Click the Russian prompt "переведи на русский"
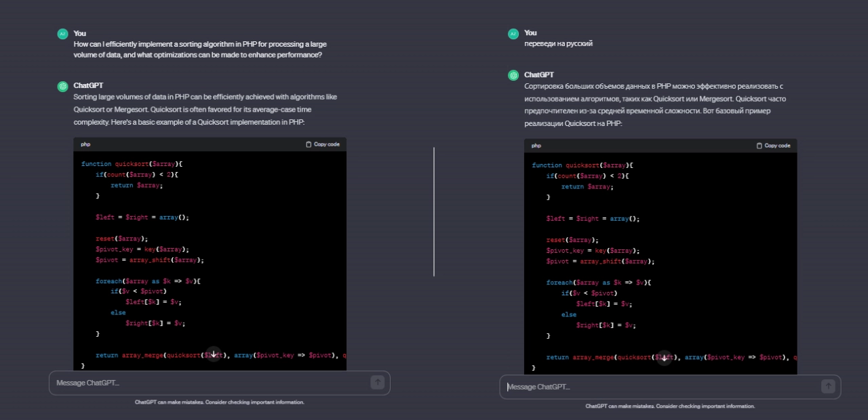Viewport: 868px width, 420px height. pyautogui.click(x=558, y=43)
